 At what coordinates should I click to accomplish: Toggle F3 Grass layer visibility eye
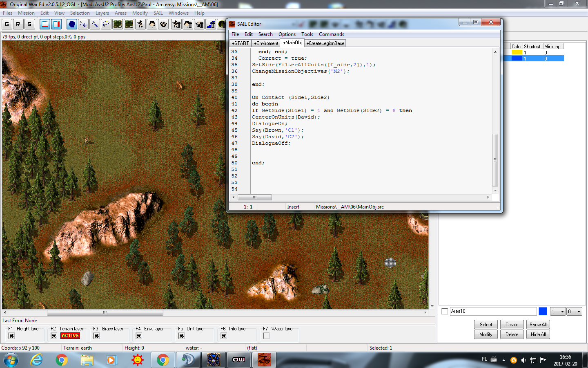(x=96, y=336)
